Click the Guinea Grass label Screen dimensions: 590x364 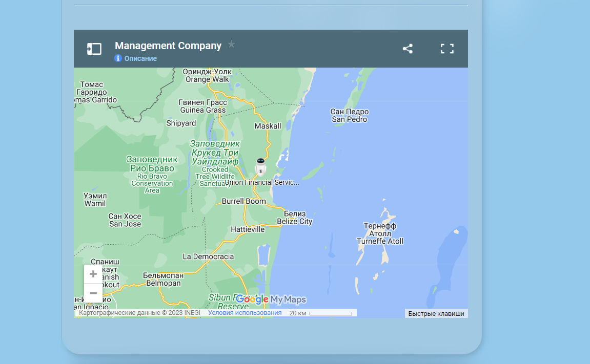coord(203,106)
